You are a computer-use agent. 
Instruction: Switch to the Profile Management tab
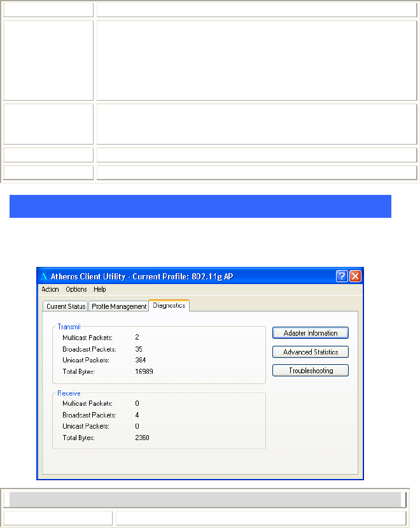(x=119, y=306)
